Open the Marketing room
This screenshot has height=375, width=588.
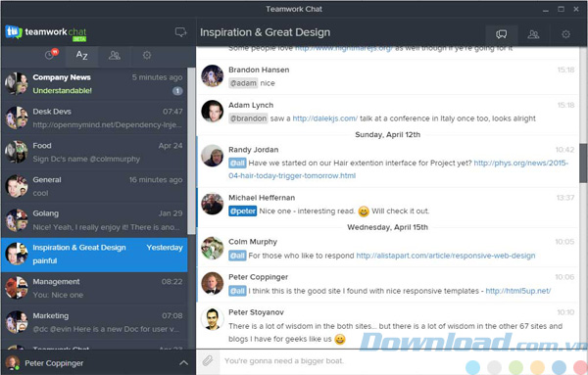94,322
